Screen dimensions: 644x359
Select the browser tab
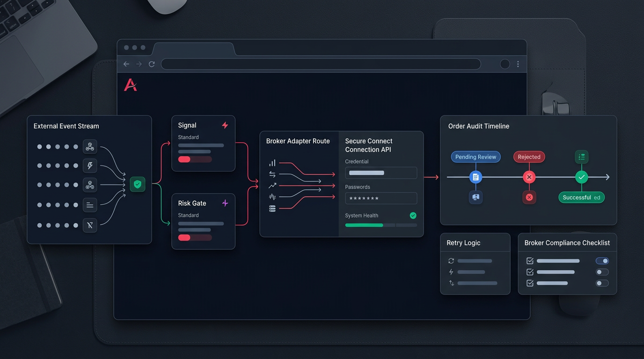(x=193, y=49)
